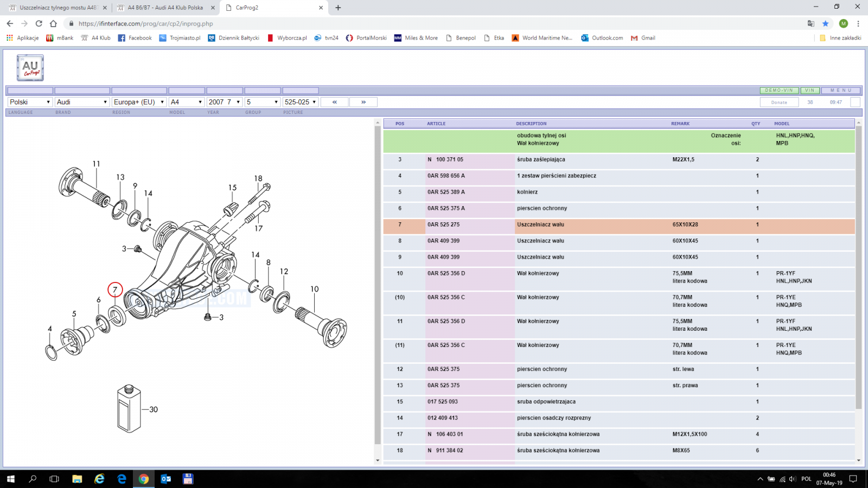Screen dimensions: 868x488
Task: Click the ARTICLE column header
Action: coord(436,124)
